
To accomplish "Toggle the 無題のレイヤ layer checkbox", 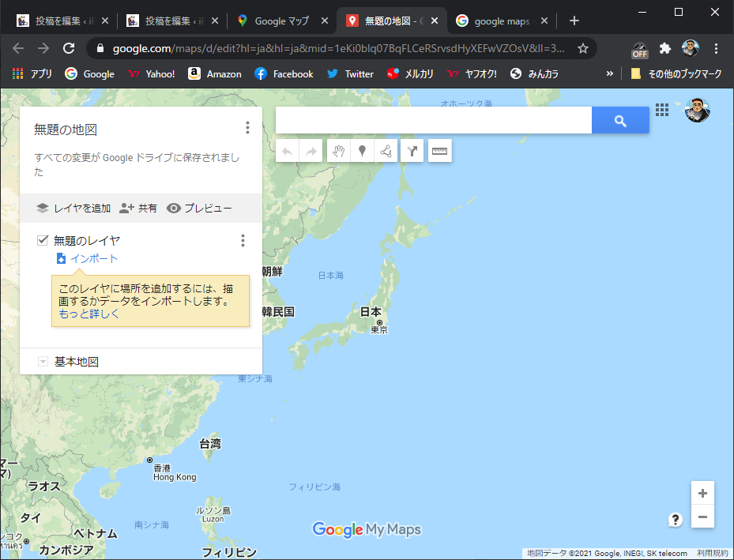I will (43, 240).
